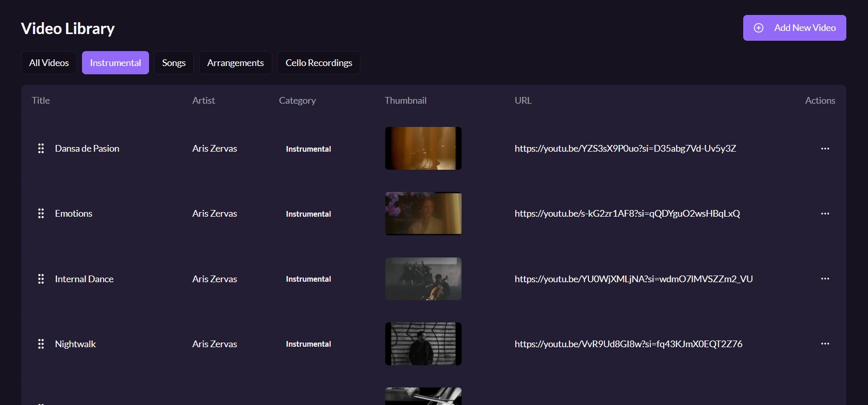The image size is (868, 405).
Task: Click the drag handle next to Nightwalk
Action: pyautogui.click(x=41, y=344)
